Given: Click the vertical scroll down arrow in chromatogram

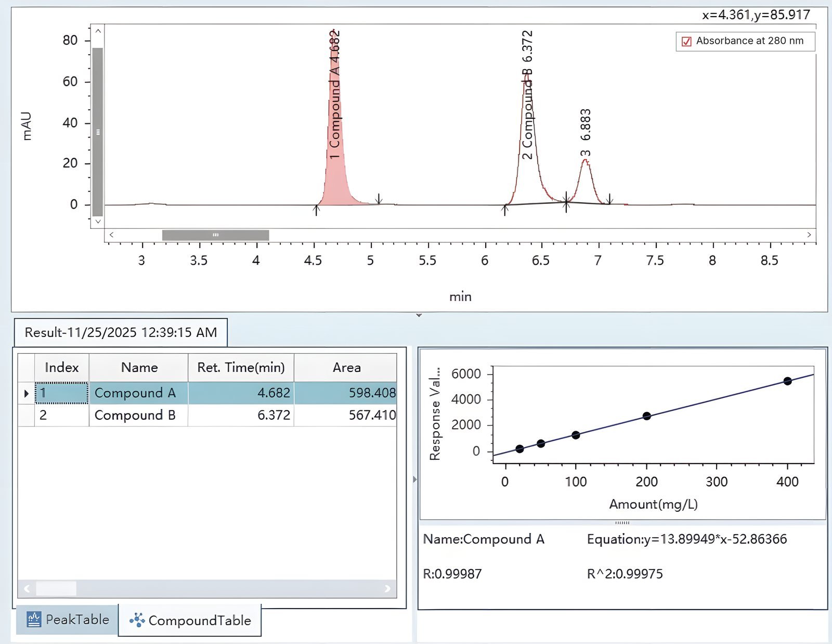Looking at the screenshot, I should coord(98,222).
